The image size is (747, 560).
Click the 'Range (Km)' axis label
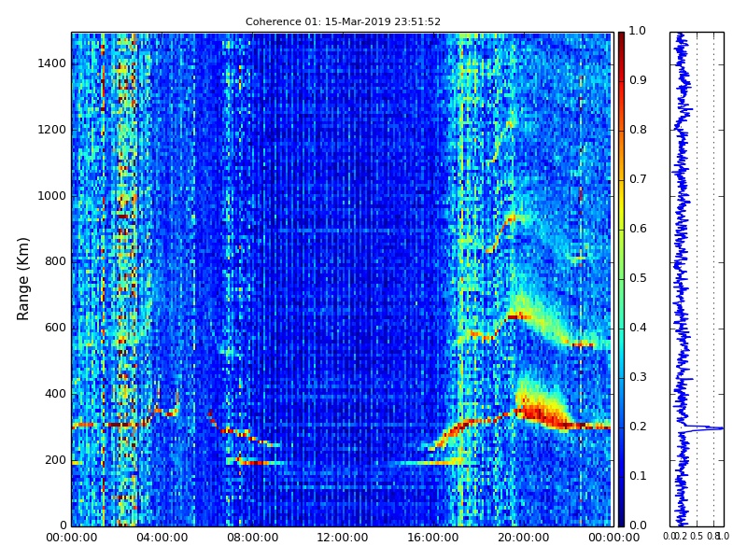[x=22, y=279]
